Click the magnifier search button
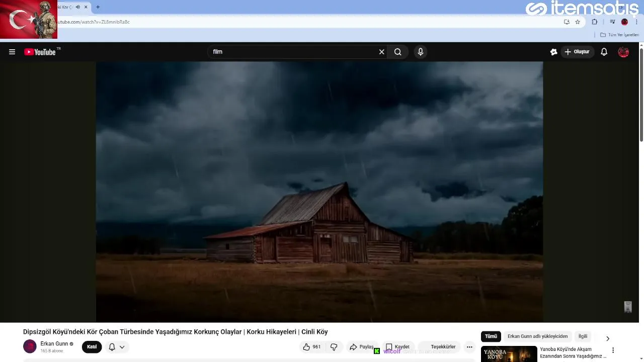This screenshot has width=644, height=362. coord(398,52)
